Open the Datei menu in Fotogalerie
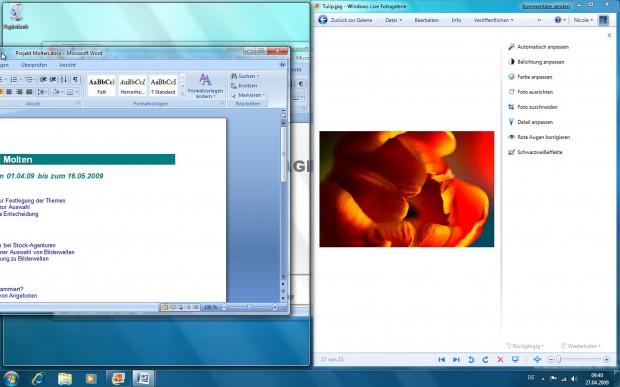The height and width of the screenshot is (387, 620). [393, 20]
